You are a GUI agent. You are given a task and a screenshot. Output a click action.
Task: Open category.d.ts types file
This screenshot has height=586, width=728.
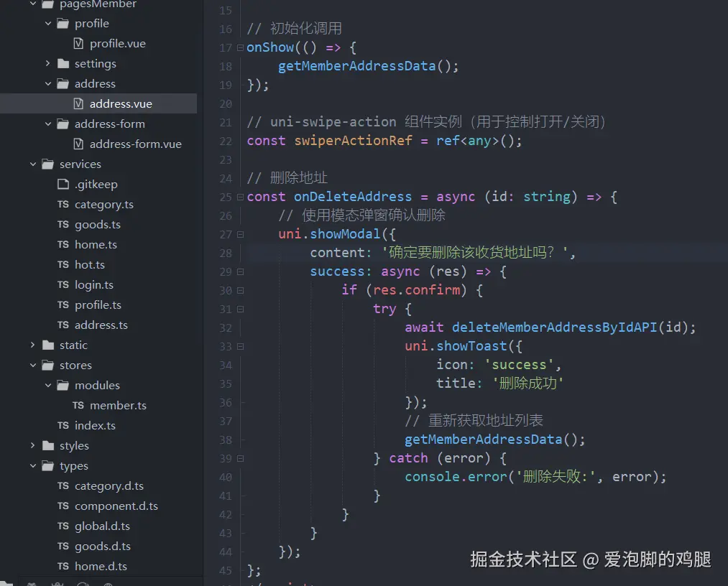point(109,485)
